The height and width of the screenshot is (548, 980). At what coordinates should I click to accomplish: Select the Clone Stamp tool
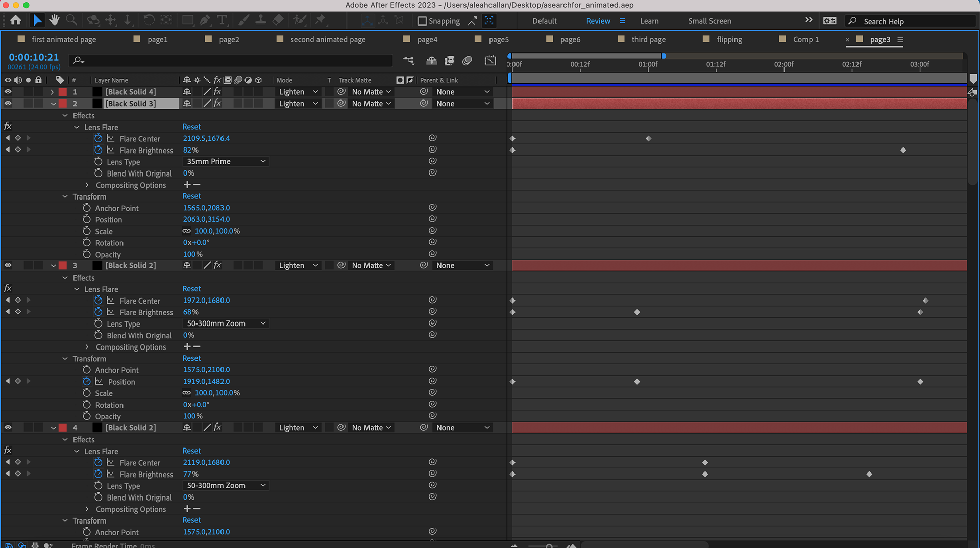[261, 20]
